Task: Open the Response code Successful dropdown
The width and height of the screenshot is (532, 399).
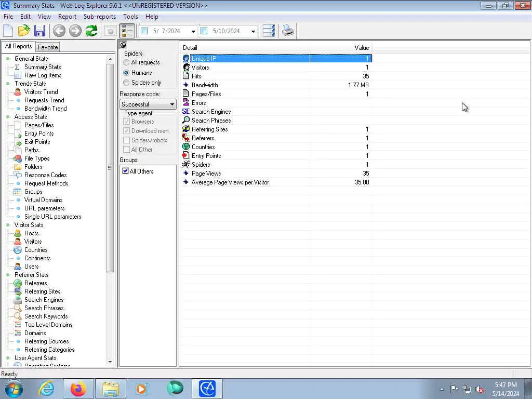Action: (x=148, y=104)
